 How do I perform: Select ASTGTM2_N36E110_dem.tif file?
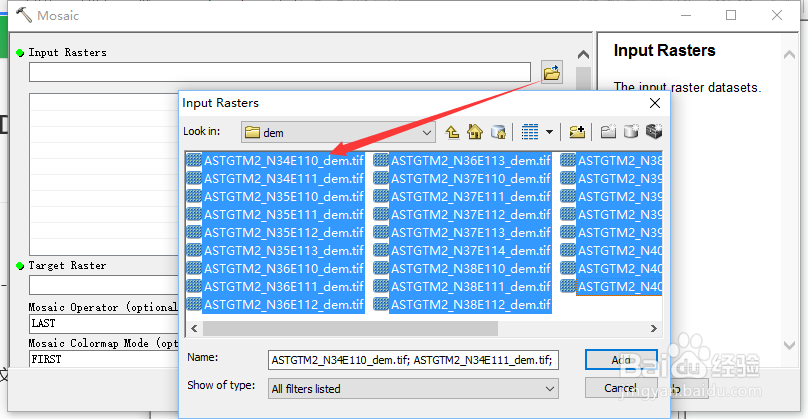tap(283, 269)
